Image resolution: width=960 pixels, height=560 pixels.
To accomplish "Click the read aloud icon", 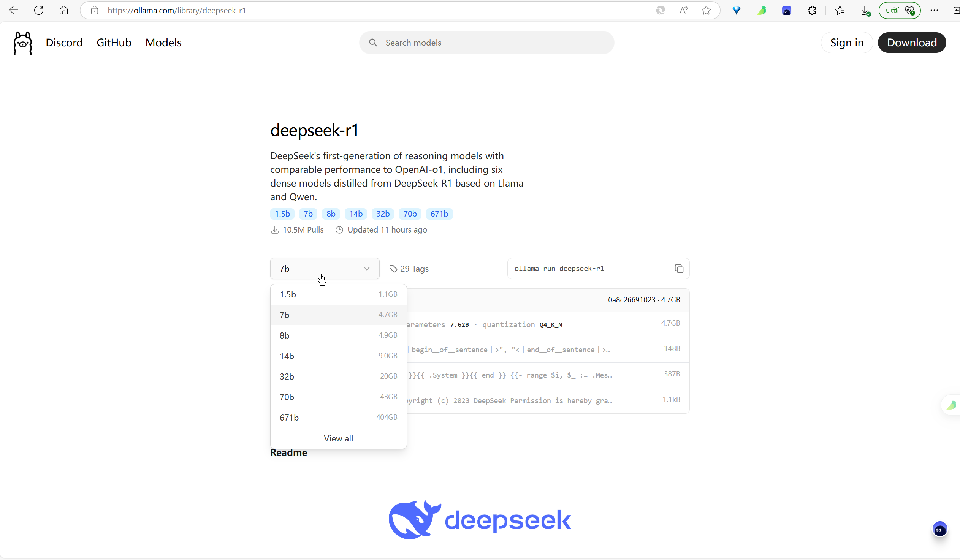I will pyautogui.click(x=683, y=10).
